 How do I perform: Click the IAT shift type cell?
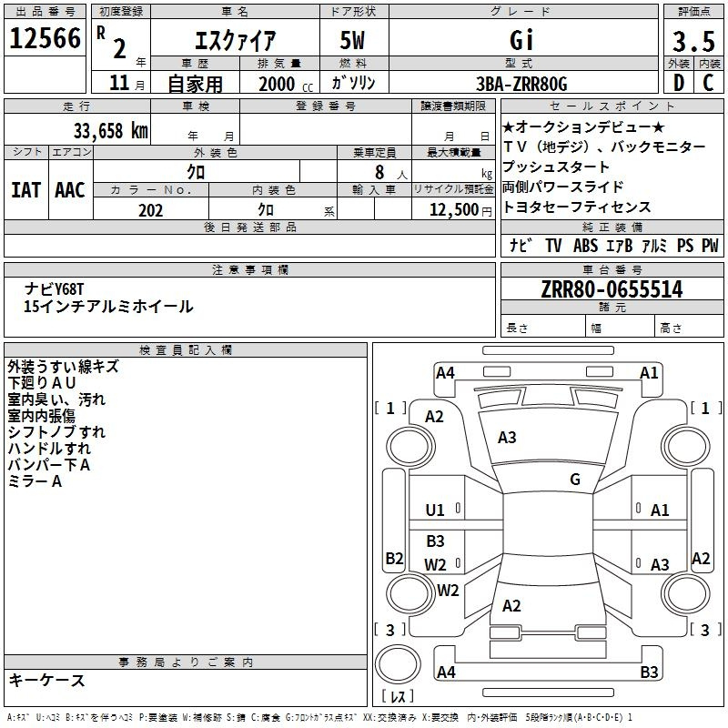[x=25, y=189]
